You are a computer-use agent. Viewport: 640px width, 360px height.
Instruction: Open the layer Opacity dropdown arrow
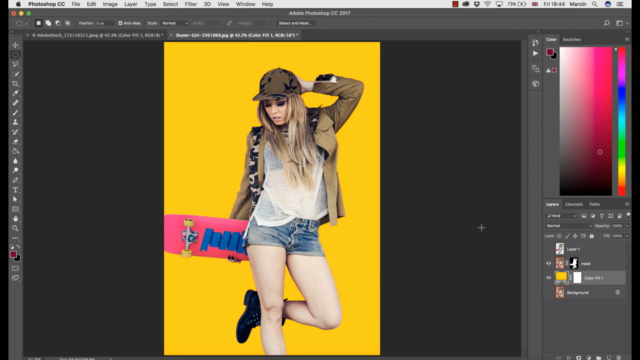[627, 226]
